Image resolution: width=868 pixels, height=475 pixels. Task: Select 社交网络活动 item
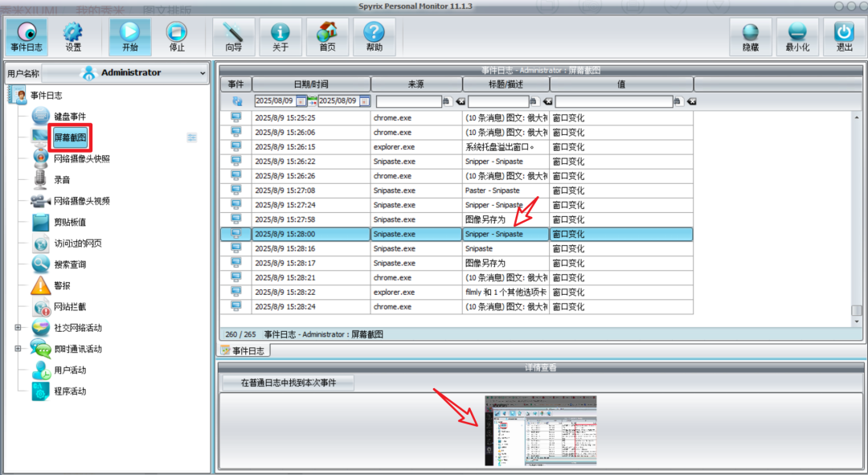(78, 328)
